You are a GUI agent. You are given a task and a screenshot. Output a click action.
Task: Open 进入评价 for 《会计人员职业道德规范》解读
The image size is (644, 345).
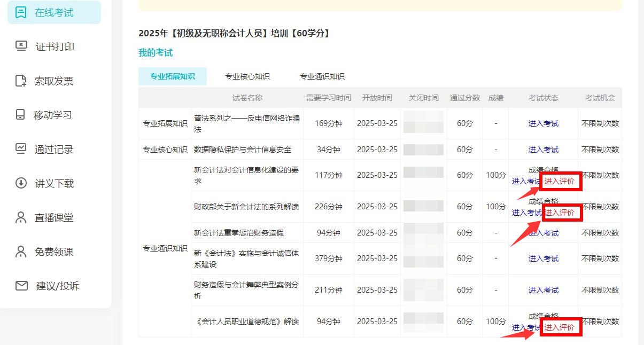(x=560, y=327)
